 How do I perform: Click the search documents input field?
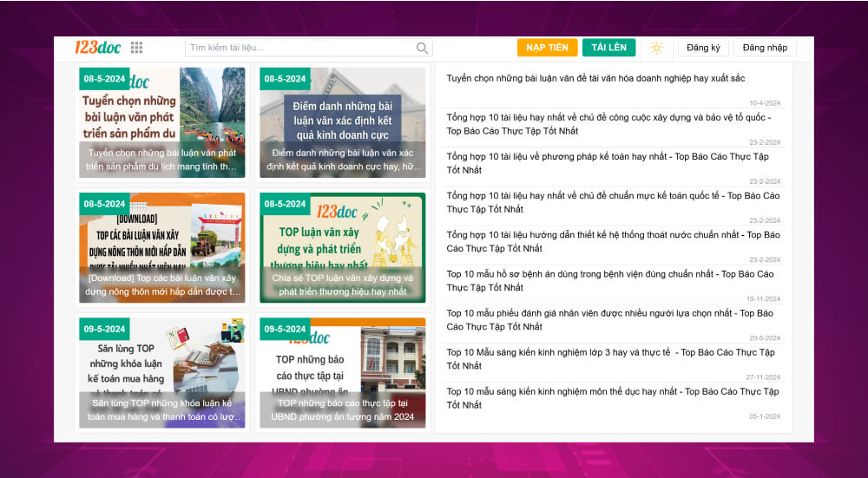(x=299, y=49)
